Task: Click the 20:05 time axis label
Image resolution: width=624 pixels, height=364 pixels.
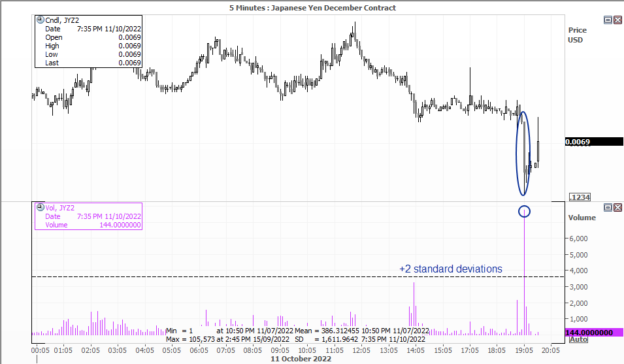Action: point(551,350)
